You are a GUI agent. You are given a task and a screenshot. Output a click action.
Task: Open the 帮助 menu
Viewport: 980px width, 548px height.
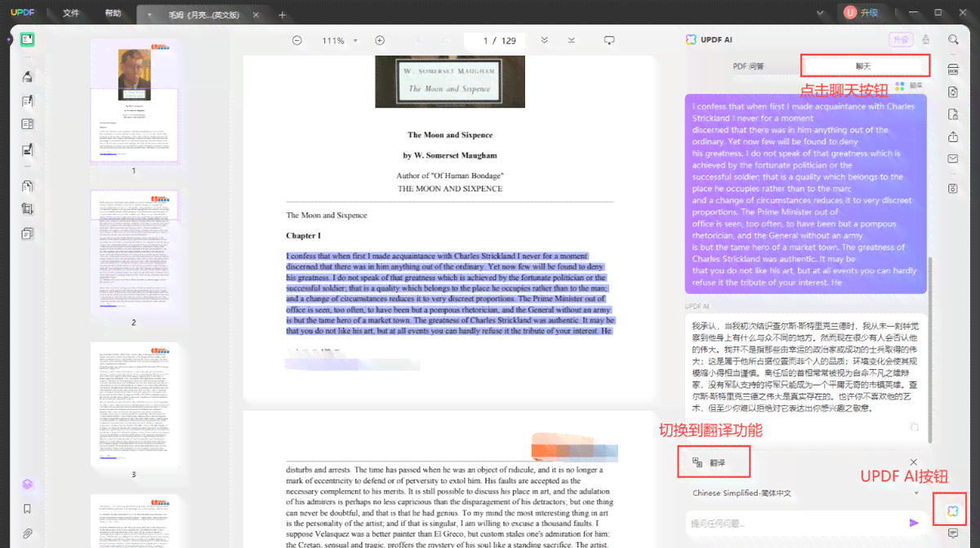pyautogui.click(x=114, y=13)
